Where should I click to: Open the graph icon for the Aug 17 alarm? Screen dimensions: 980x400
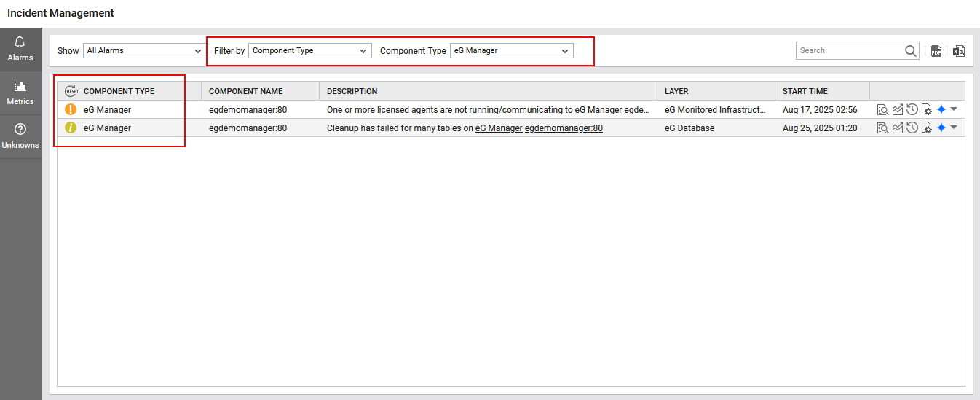(898, 109)
